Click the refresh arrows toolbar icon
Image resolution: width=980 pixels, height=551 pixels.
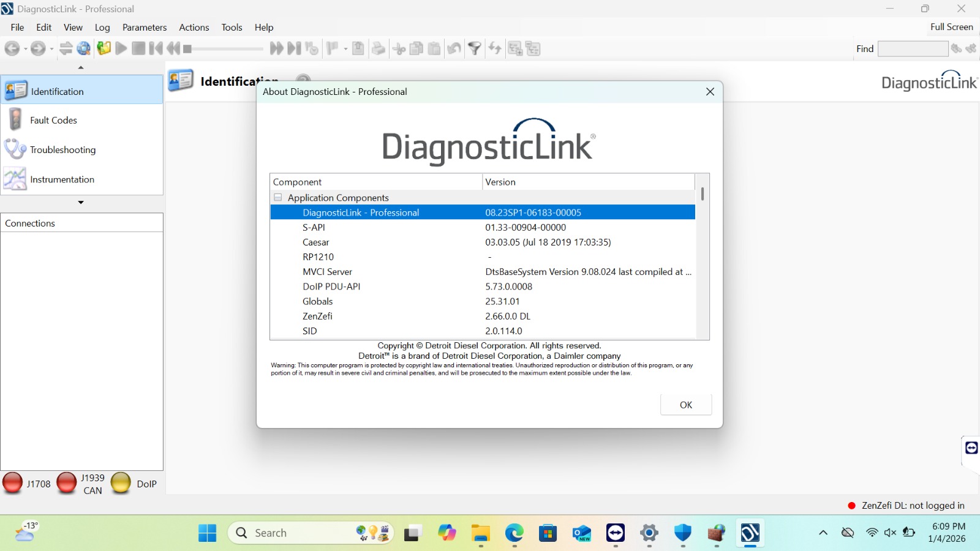495,48
